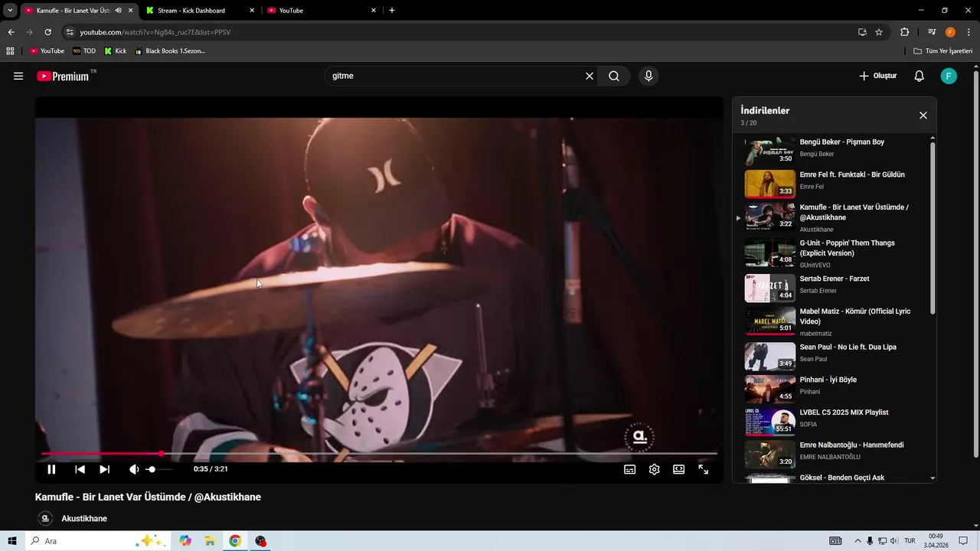The image size is (980, 551).
Task: Open tab search dropdown arrow
Action: 10,11
